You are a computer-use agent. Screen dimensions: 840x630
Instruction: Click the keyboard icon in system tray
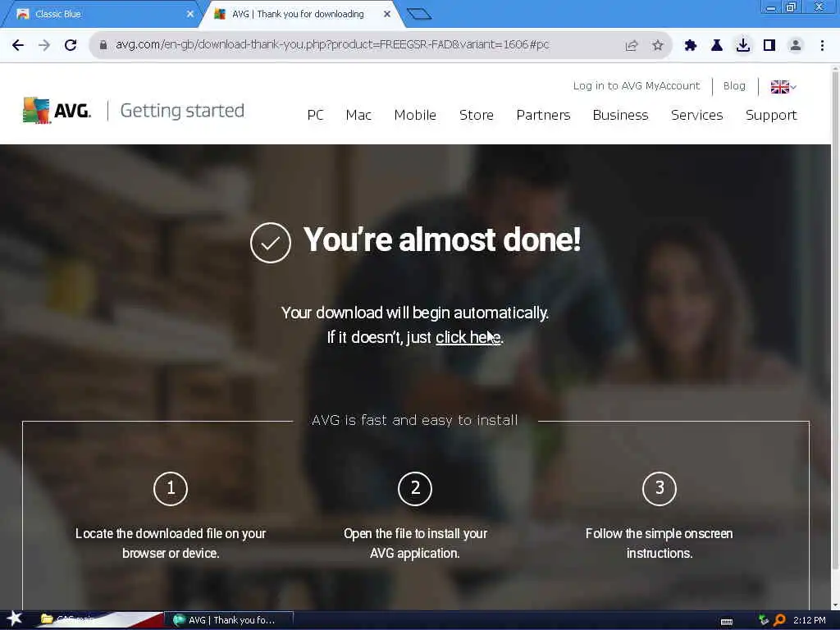[727, 622]
